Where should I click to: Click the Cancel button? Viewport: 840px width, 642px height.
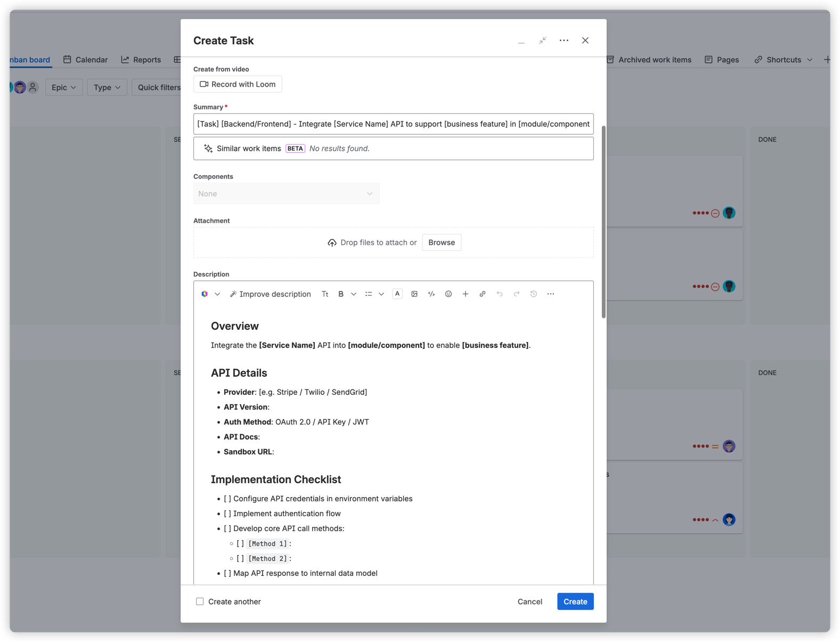point(530,602)
